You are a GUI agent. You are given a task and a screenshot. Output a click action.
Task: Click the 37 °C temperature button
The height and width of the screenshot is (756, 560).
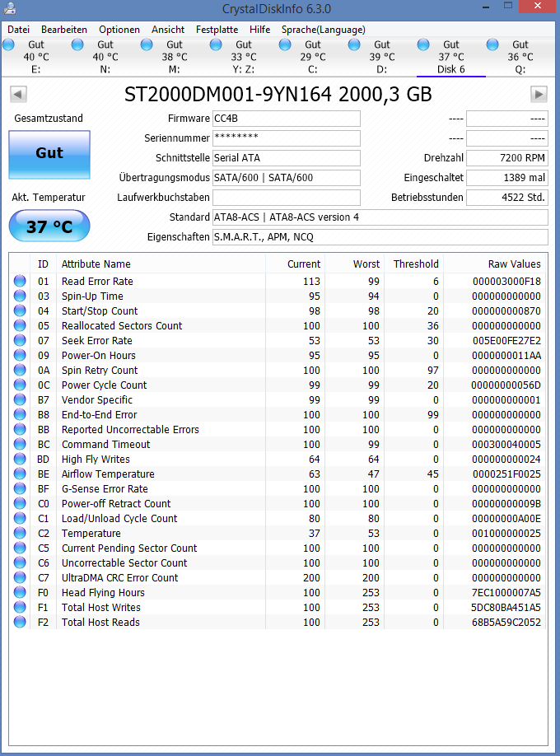point(49,226)
